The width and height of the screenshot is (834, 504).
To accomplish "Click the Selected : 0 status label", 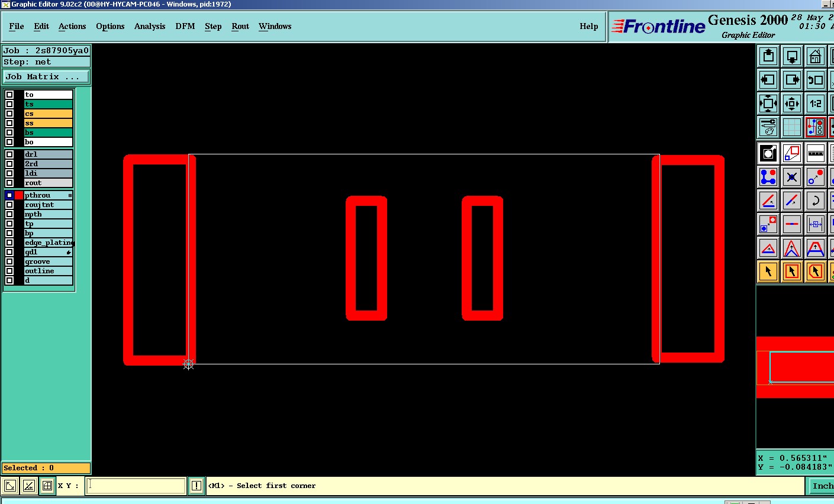I will pos(46,468).
